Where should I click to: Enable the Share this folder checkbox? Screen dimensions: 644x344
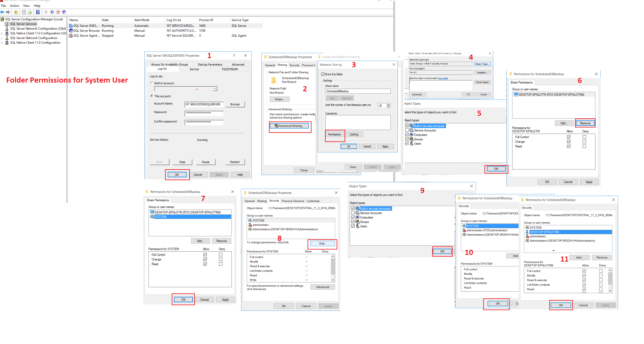(323, 74)
